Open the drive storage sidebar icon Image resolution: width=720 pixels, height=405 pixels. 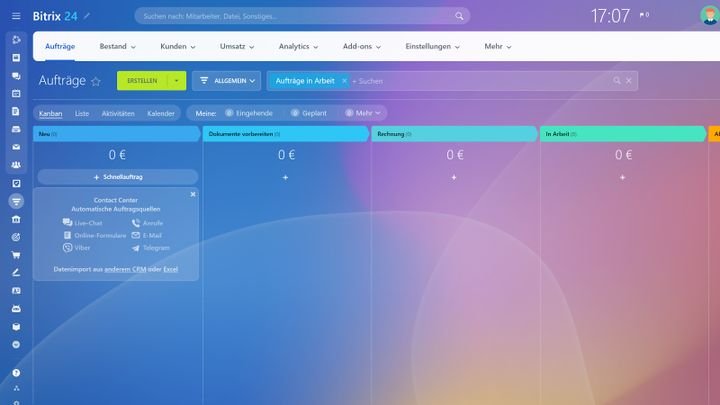[16, 129]
